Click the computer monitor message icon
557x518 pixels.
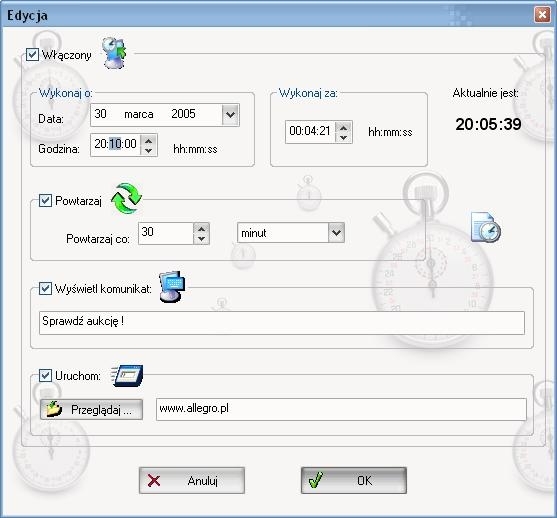pyautogui.click(x=172, y=287)
